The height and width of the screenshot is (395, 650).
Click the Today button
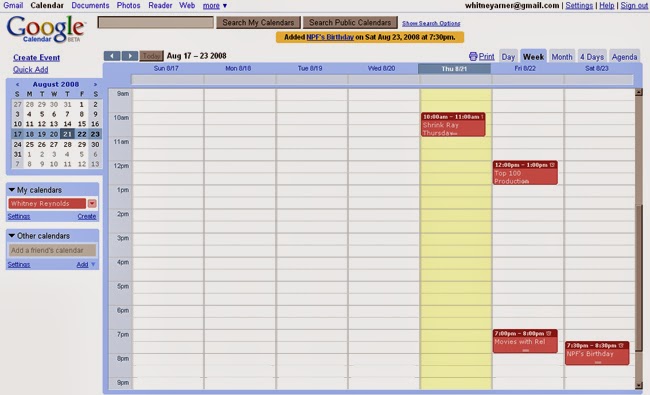[151, 56]
